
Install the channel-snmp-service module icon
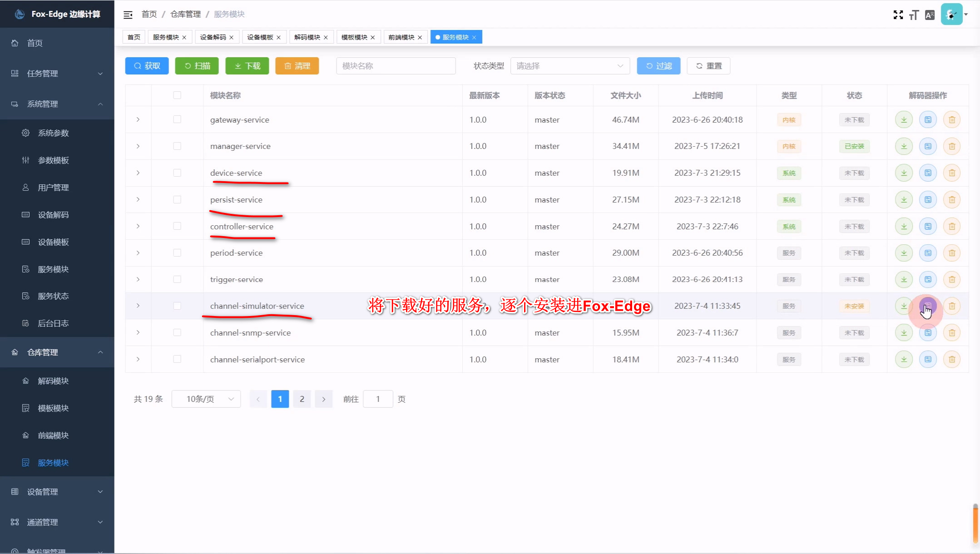tap(928, 333)
